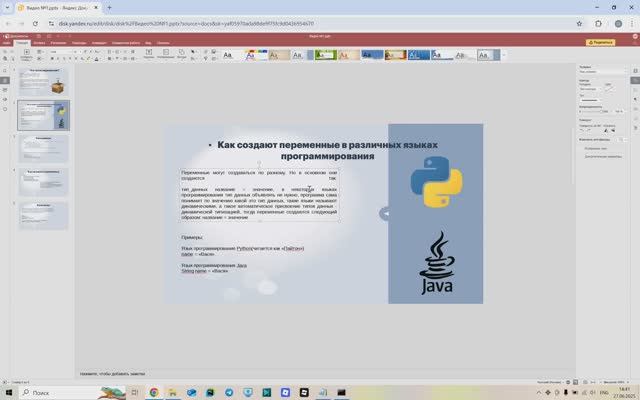Image resolution: width=640 pixels, height=400 pixels.
Task: Switch to the Вставка tab
Action: click(39, 42)
